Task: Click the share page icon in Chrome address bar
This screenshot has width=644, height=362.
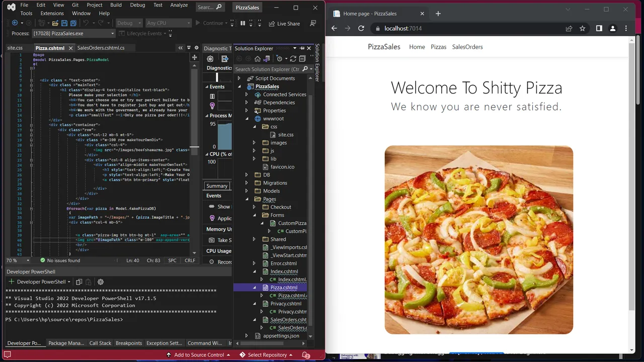Action: point(569,29)
